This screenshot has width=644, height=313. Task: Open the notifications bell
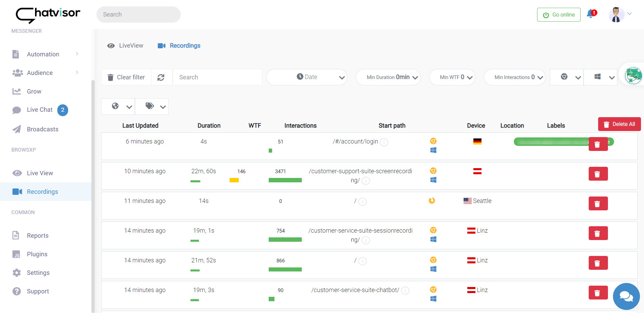pyautogui.click(x=591, y=14)
